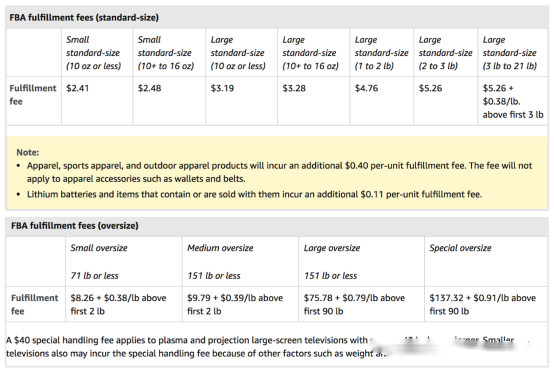The image size is (554, 372).
Task: Click the $3.19 large standard-size fee
Action: tap(222, 88)
